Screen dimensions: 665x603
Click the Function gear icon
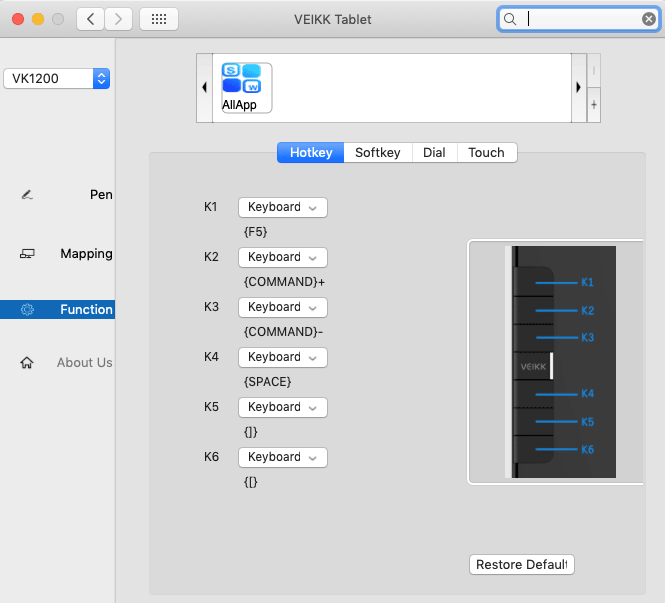(x=27, y=310)
